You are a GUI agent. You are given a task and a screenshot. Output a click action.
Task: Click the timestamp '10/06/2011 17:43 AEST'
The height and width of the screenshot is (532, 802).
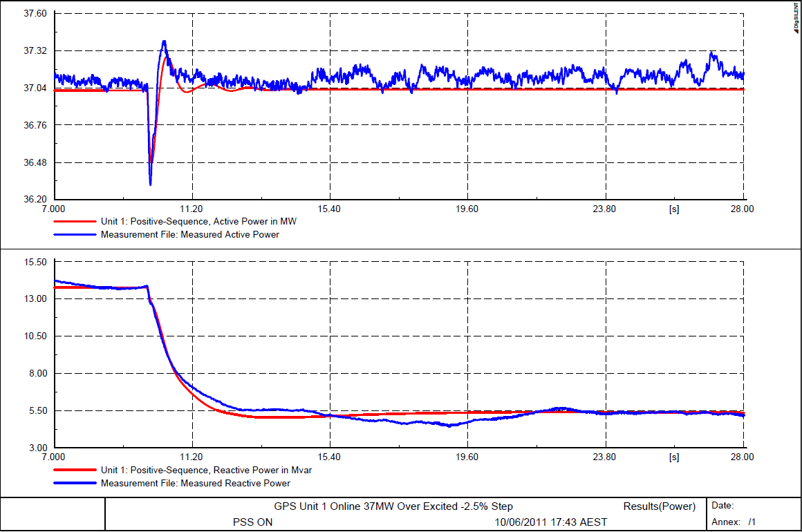[551, 522]
